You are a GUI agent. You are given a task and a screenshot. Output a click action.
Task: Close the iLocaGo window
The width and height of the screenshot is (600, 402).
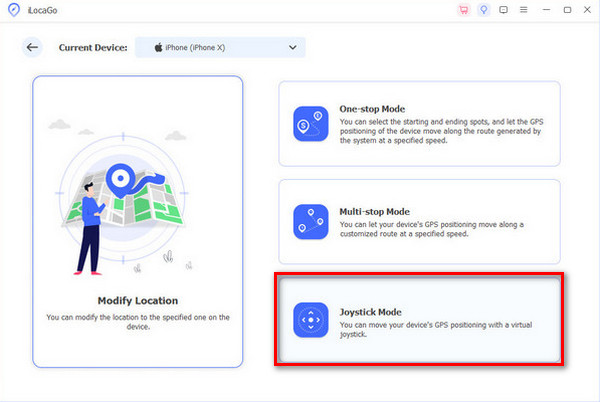(x=586, y=10)
